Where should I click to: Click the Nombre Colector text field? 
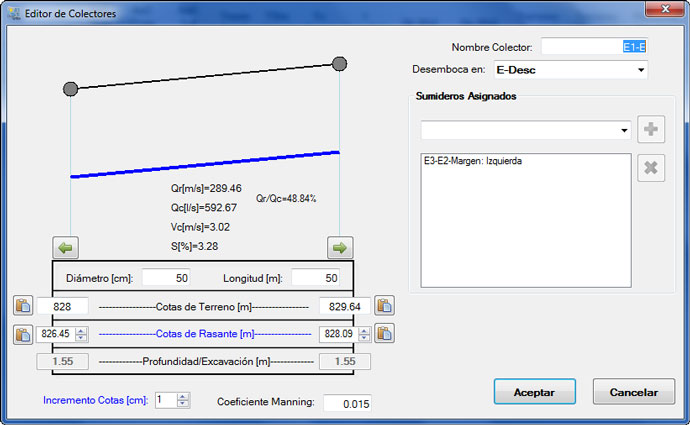pos(594,46)
